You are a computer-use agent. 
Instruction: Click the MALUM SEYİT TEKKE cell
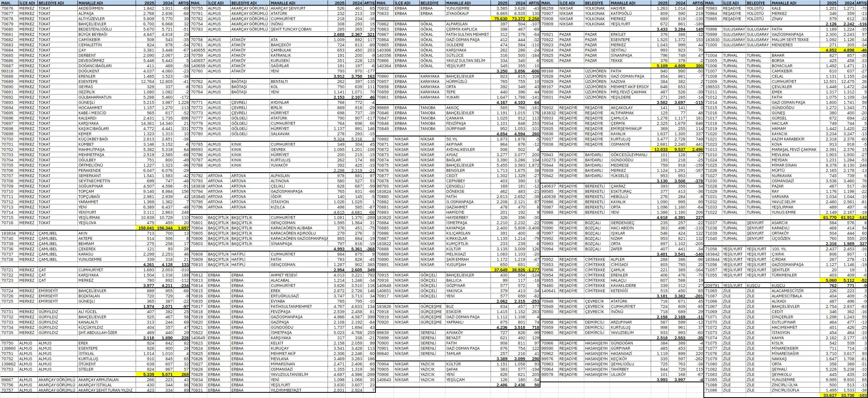tap(791, 40)
